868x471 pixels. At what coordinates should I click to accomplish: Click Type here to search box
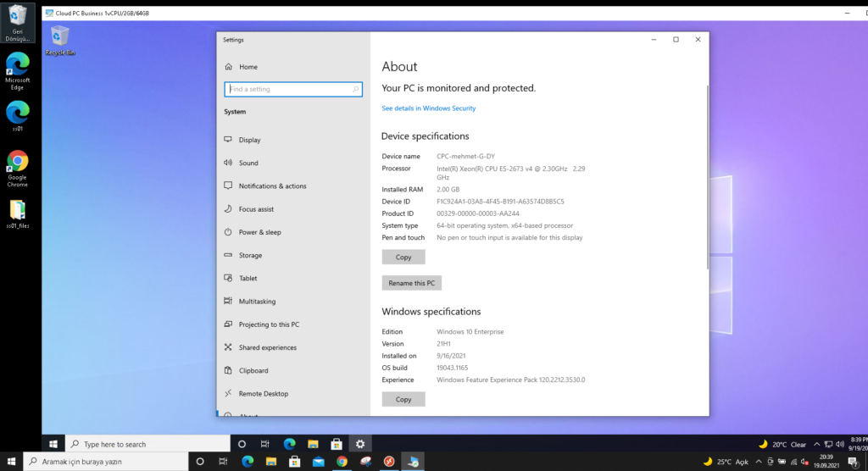point(147,444)
